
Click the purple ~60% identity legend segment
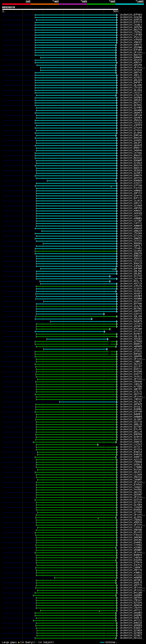tap(73, 4)
